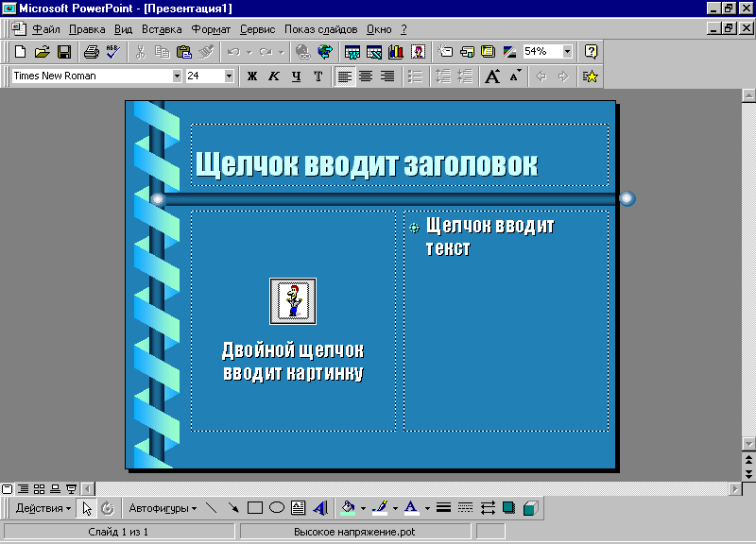Viewport: 756px width, 544px height.
Task: Click the Increase Font Size icon
Action: pyautogui.click(x=492, y=76)
